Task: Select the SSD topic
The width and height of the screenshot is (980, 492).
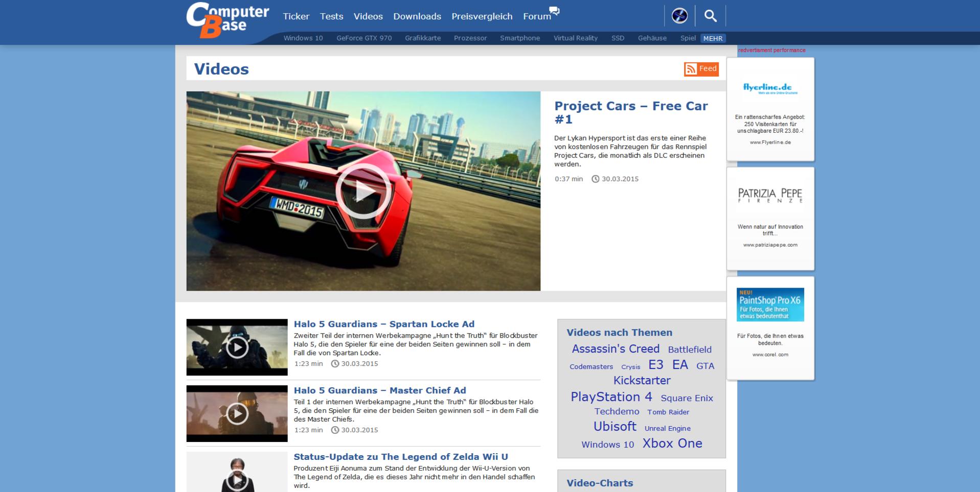Action: click(x=618, y=38)
